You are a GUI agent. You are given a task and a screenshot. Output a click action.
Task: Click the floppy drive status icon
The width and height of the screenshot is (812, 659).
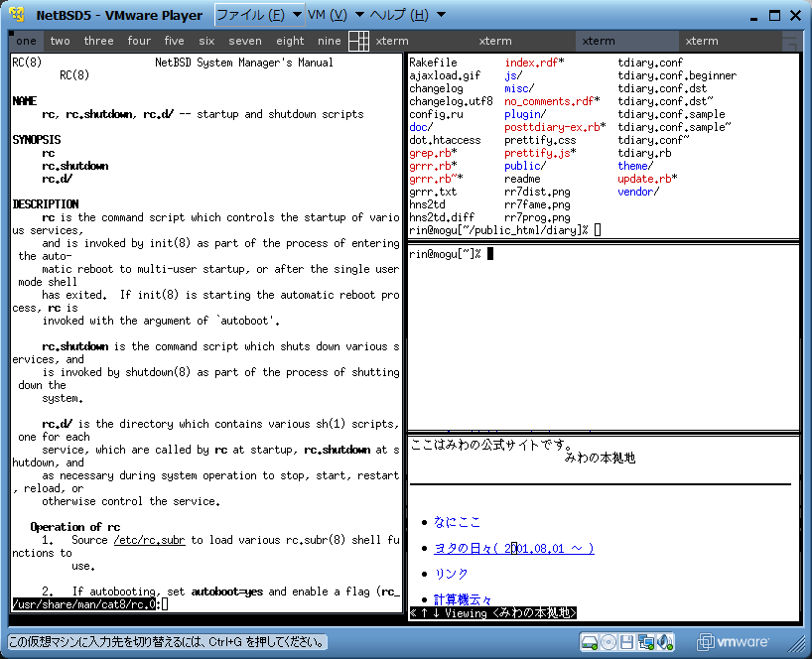(626, 642)
